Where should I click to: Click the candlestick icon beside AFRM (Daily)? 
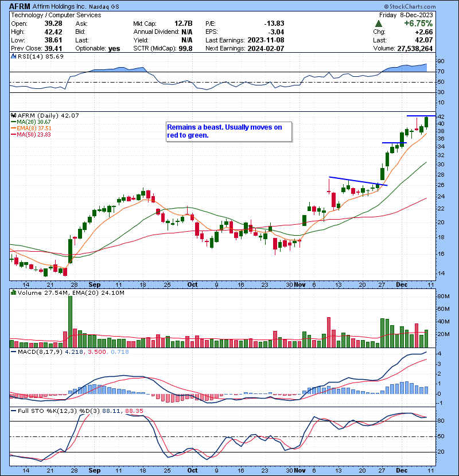[x=14, y=115]
